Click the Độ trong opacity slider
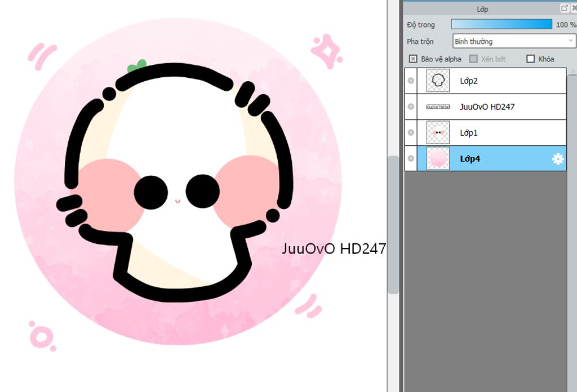The image size is (577, 392). [501, 24]
